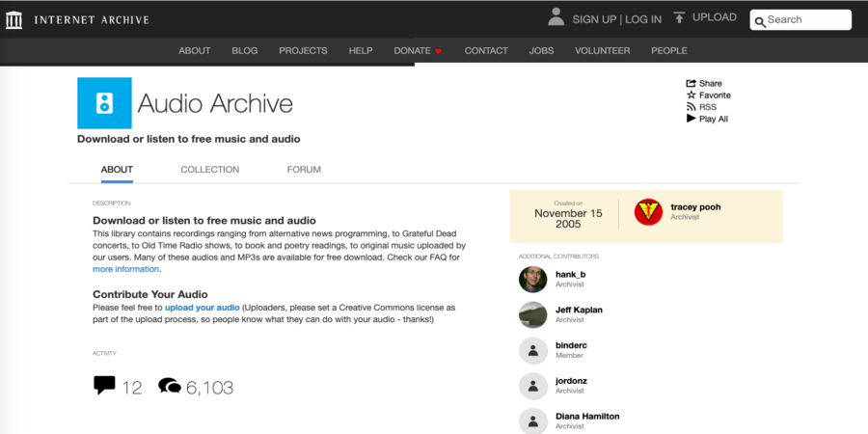
Task: Open the Contact menu item
Action: (x=486, y=51)
